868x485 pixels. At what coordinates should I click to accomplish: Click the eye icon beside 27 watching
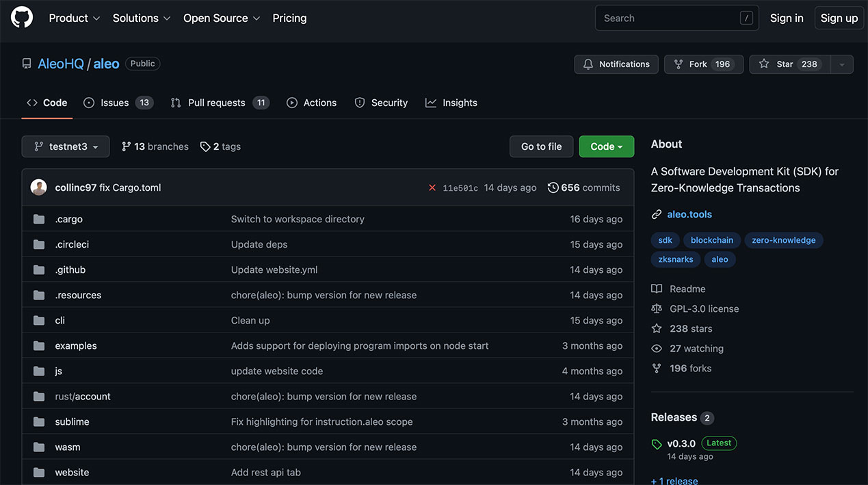click(x=657, y=348)
